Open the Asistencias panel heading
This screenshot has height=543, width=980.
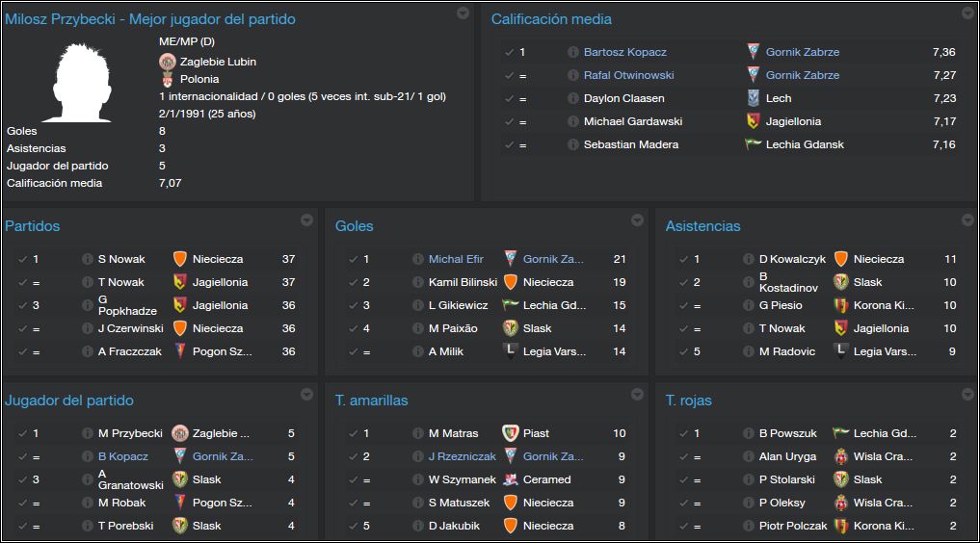(702, 226)
